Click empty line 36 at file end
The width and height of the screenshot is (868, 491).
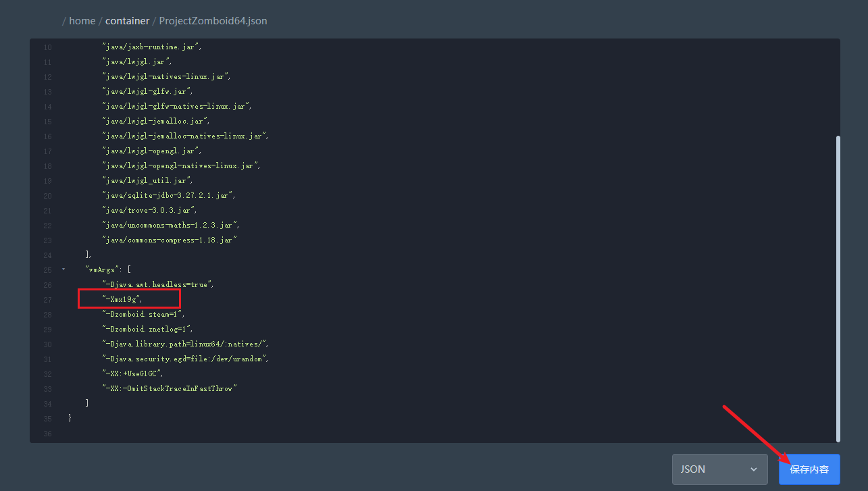point(270,433)
